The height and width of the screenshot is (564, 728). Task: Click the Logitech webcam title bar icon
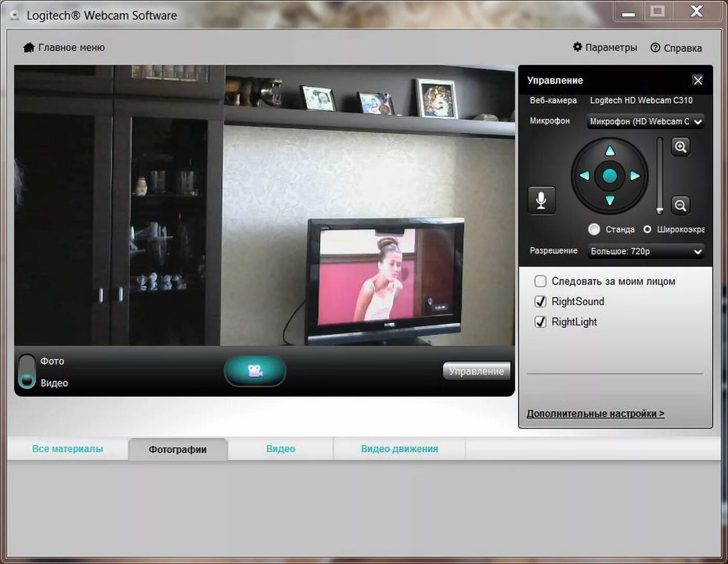click(x=15, y=16)
